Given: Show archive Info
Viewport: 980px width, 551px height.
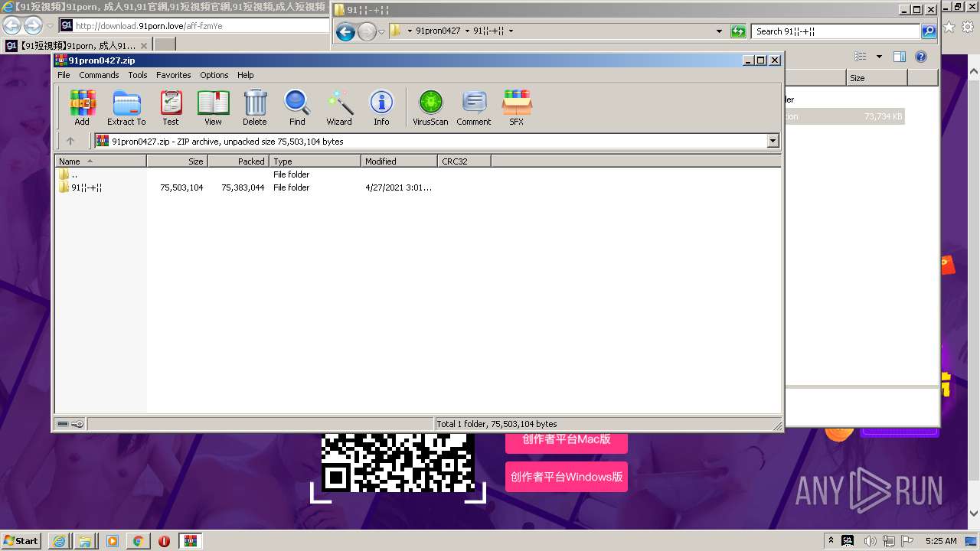Looking at the screenshot, I should pos(381,107).
